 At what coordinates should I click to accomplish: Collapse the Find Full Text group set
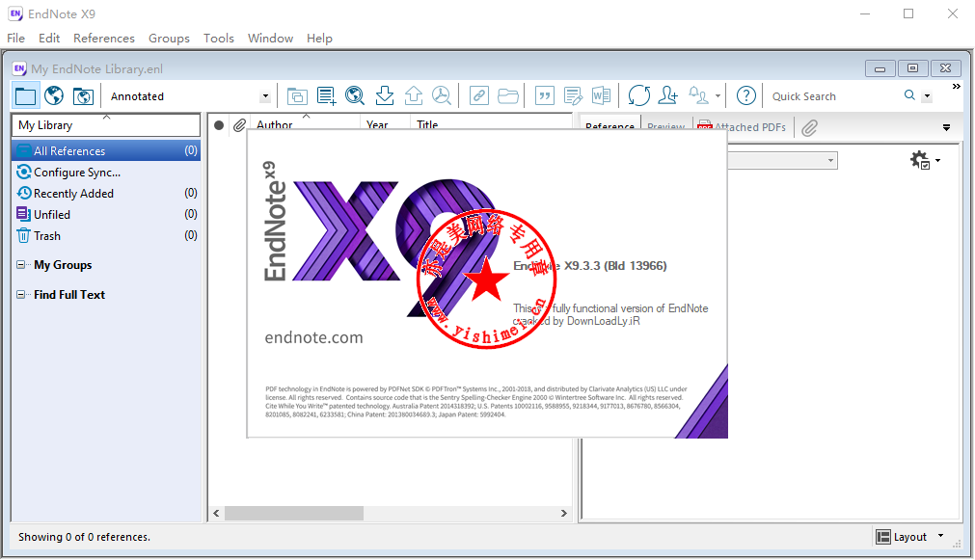click(x=22, y=295)
